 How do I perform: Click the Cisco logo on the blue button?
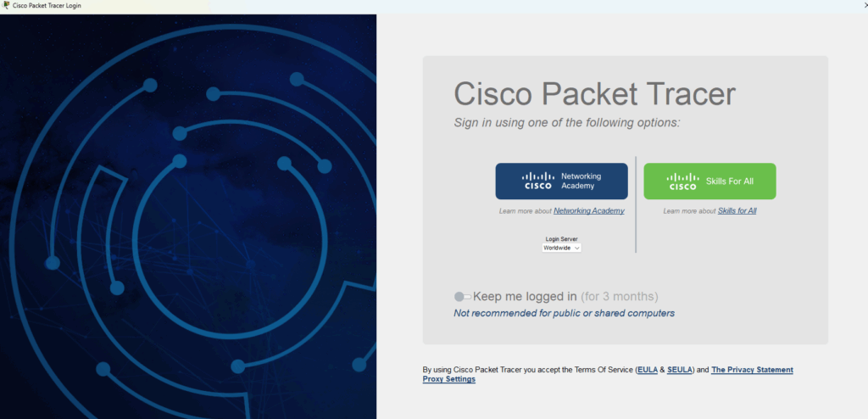coord(538,181)
